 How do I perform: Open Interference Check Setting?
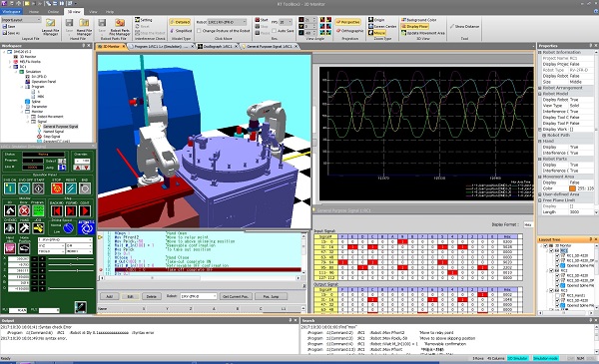pos(143,20)
